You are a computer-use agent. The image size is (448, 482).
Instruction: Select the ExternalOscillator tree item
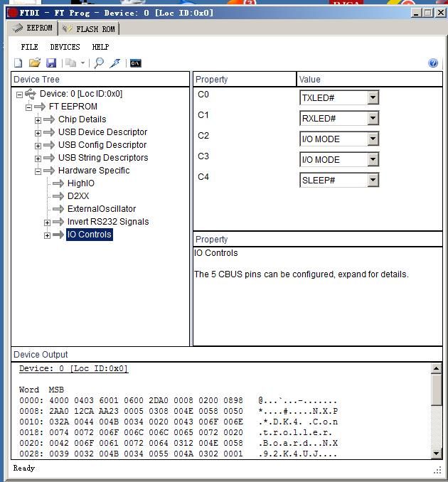[x=102, y=209]
